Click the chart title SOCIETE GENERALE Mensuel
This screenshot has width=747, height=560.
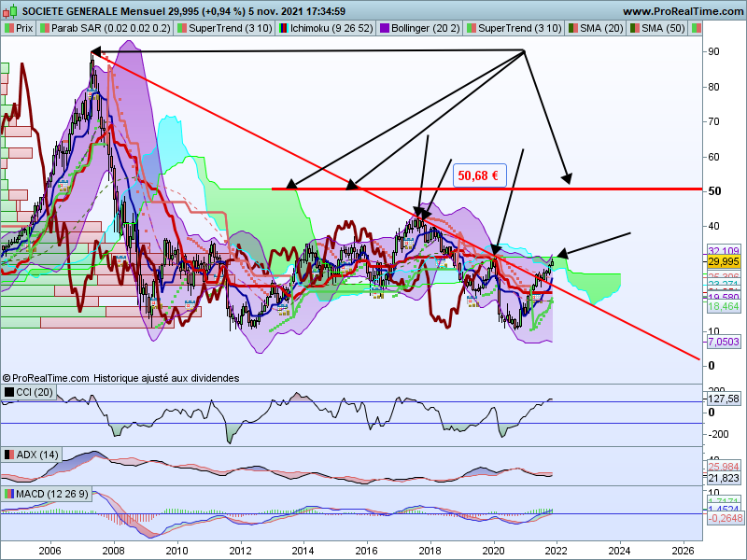pyautogui.click(x=93, y=11)
